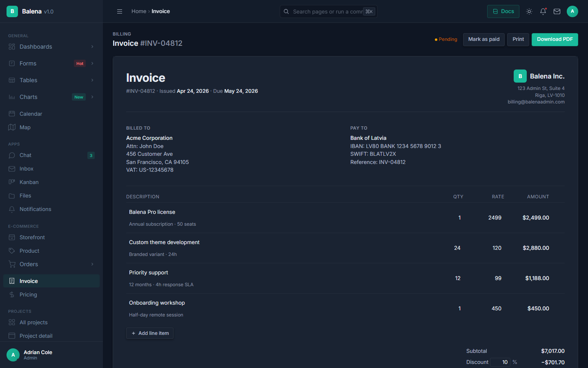This screenshot has width=588, height=368.
Task: Select the Invoice sidebar item
Action: (x=51, y=281)
